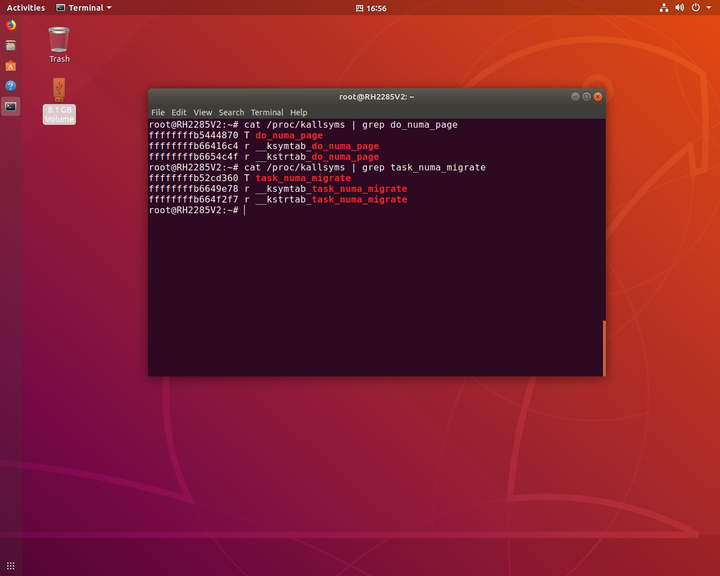Click the __ksymtab_task_numa_migrate symbol
720x576 pixels.
331,189
